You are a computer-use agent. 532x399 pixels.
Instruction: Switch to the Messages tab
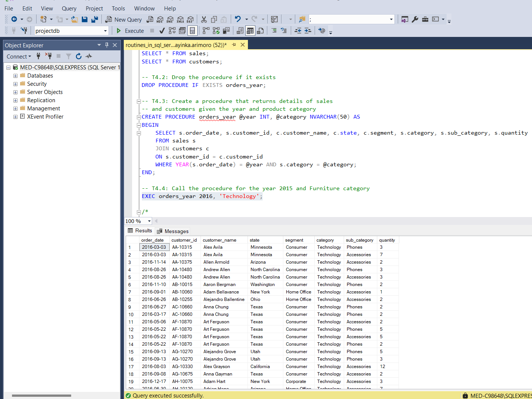coord(173,231)
